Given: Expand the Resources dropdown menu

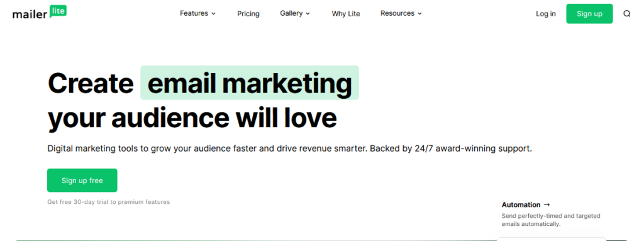Looking at the screenshot, I should 401,13.
